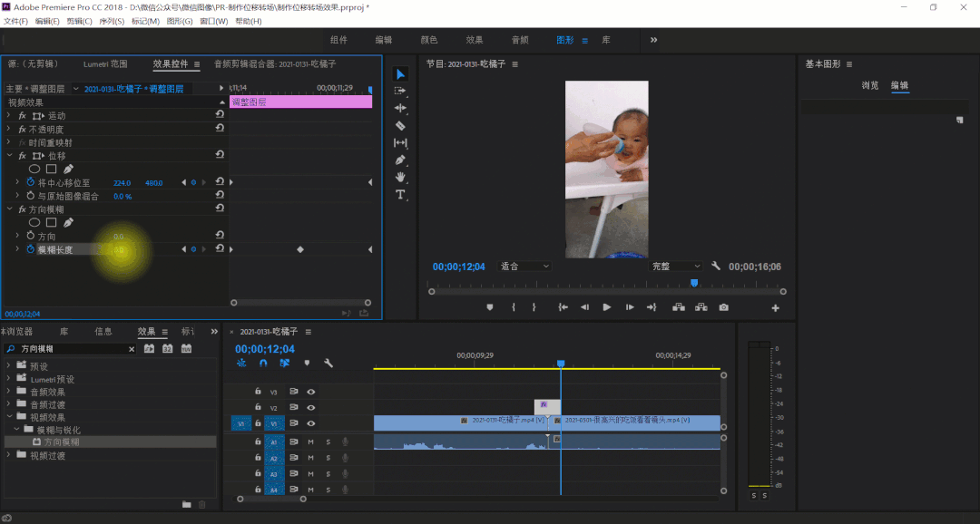Add a marker in Program Monitor
The image size is (980, 524).
tap(490, 307)
